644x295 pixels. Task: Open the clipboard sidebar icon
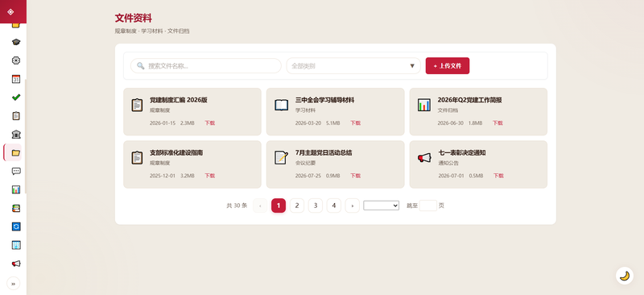point(16,116)
